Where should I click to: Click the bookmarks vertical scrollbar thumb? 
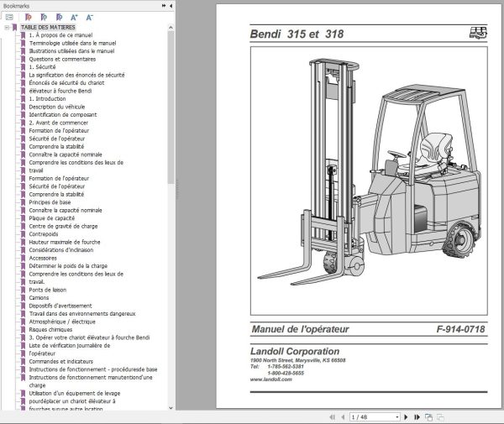coord(171,107)
